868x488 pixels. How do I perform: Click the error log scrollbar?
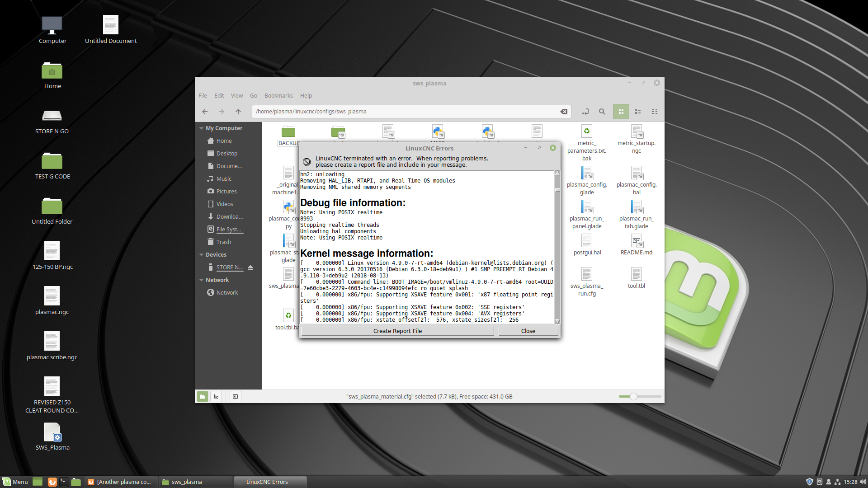click(557, 247)
